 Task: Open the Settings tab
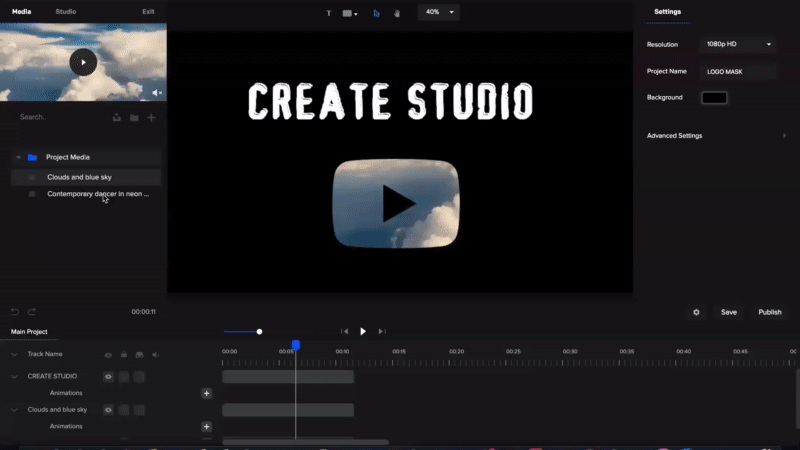click(x=667, y=12)
